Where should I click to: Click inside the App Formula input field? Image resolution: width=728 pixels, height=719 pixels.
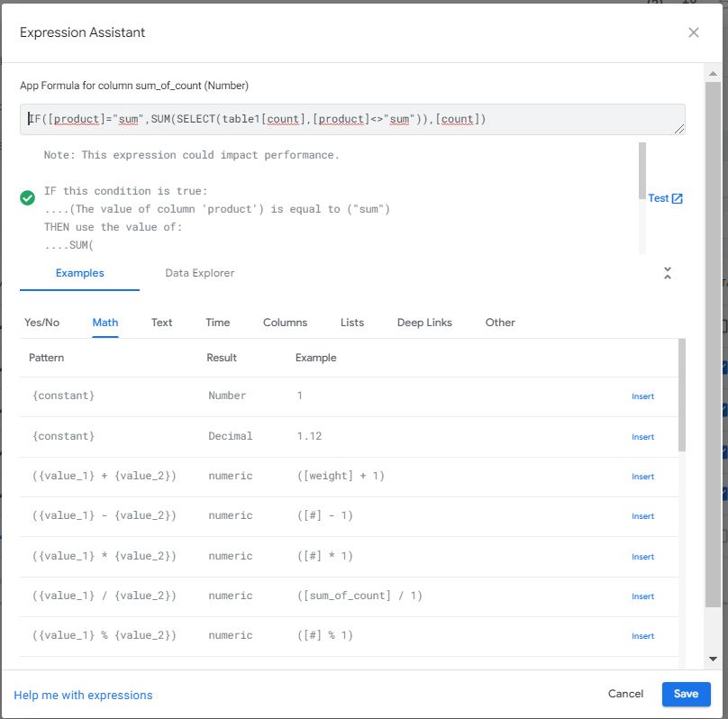[x=352, y=119]
